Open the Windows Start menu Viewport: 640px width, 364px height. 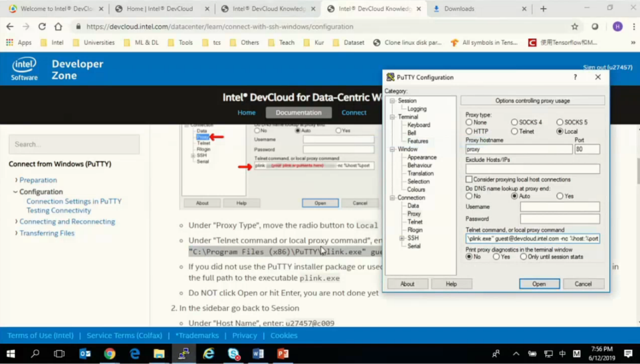[x=10, y=354]
